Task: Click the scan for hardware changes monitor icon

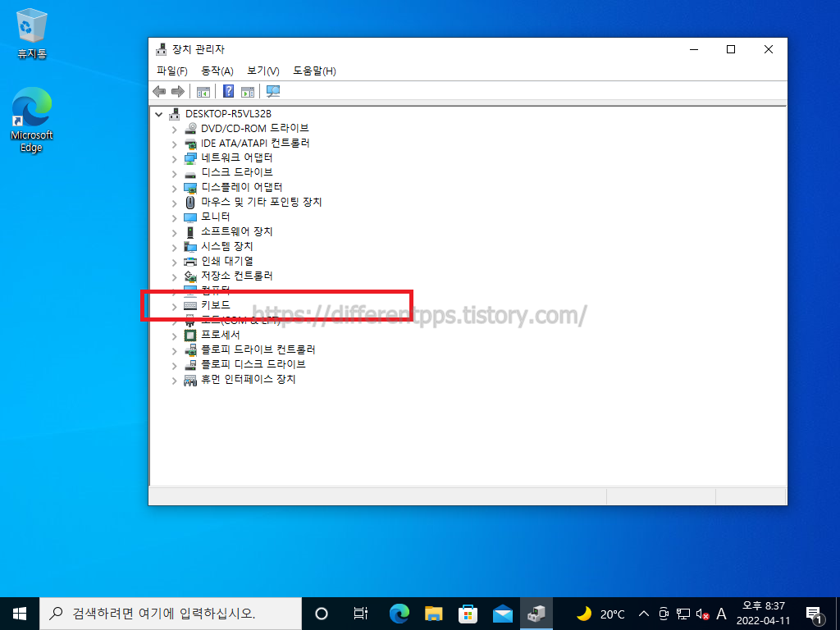Action: (273, 92)
